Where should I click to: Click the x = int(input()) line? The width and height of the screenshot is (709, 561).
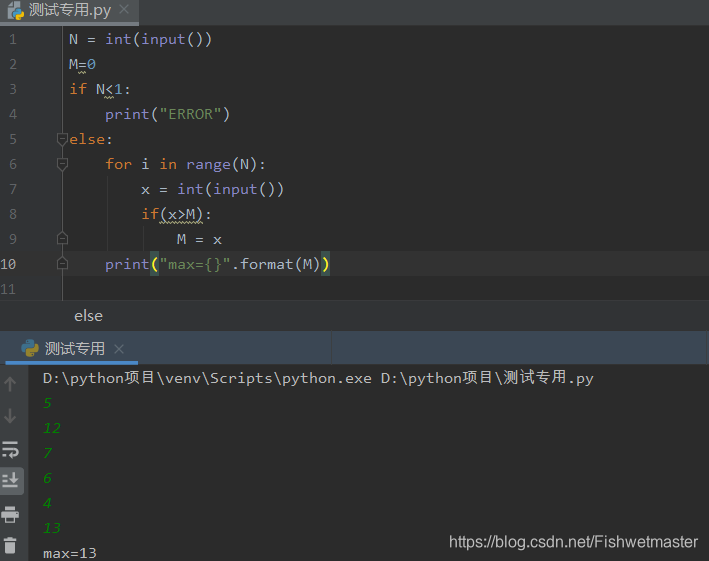coord(212,189)
